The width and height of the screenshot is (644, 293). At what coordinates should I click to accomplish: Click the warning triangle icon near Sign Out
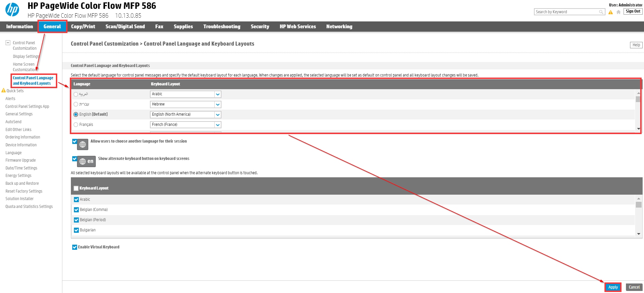[x=611, y=12]
